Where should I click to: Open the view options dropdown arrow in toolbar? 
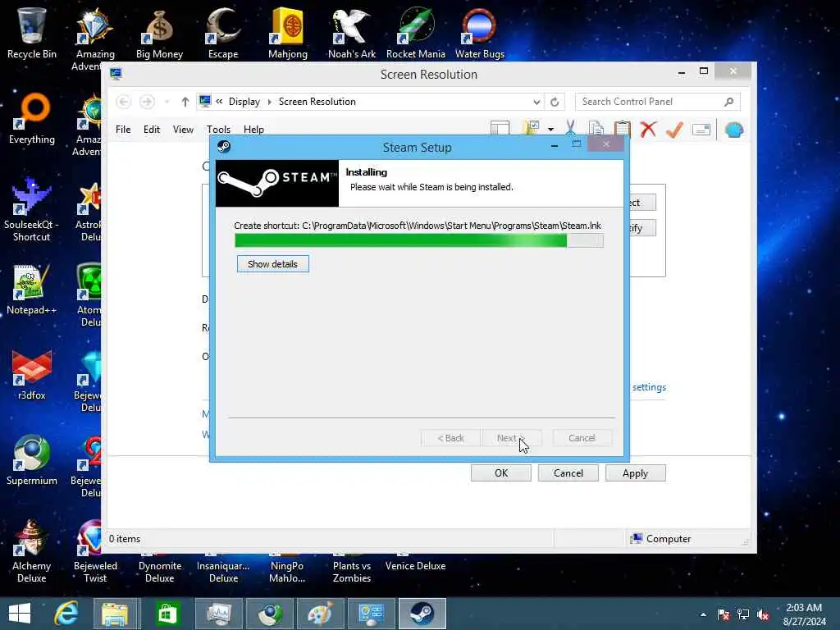pos(550,129)
